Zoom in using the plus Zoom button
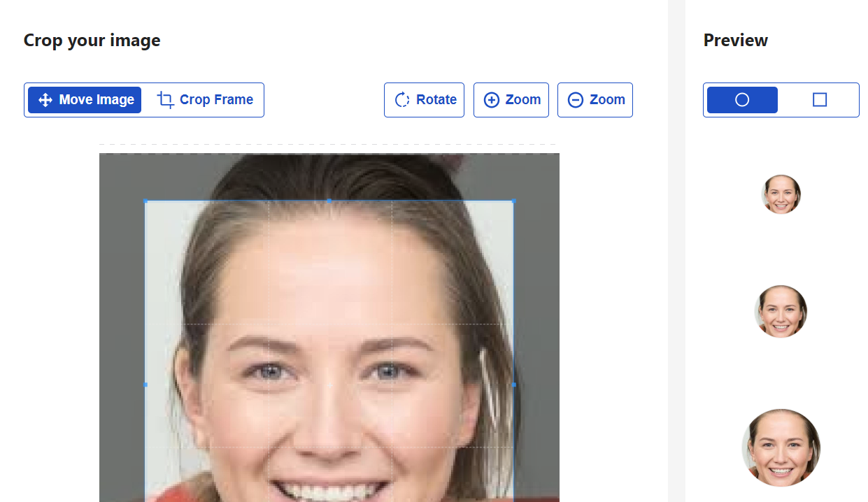Viewport: 868px width, 502px height. click(511, 100)
